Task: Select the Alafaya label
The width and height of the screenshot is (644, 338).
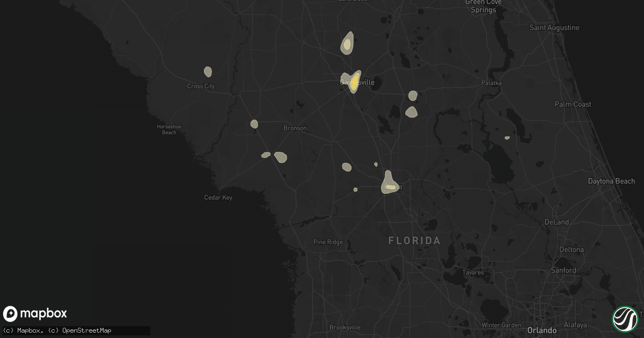Action: coord(575,325)
